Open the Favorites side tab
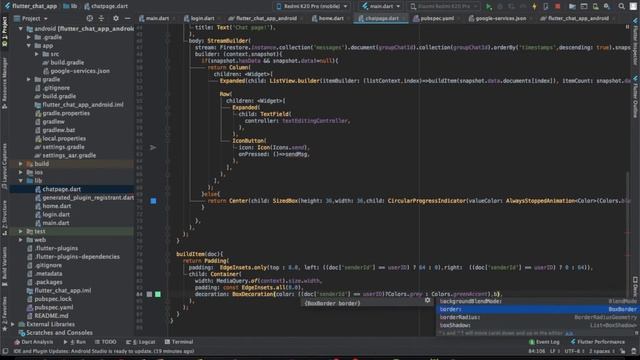640x360 pixels. click(x=4, y=314)
